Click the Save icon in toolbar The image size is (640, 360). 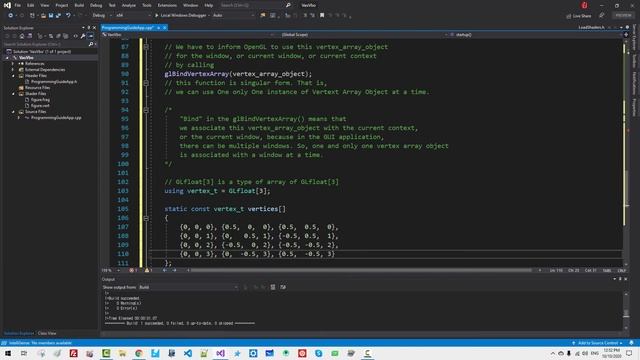[51, 16]
